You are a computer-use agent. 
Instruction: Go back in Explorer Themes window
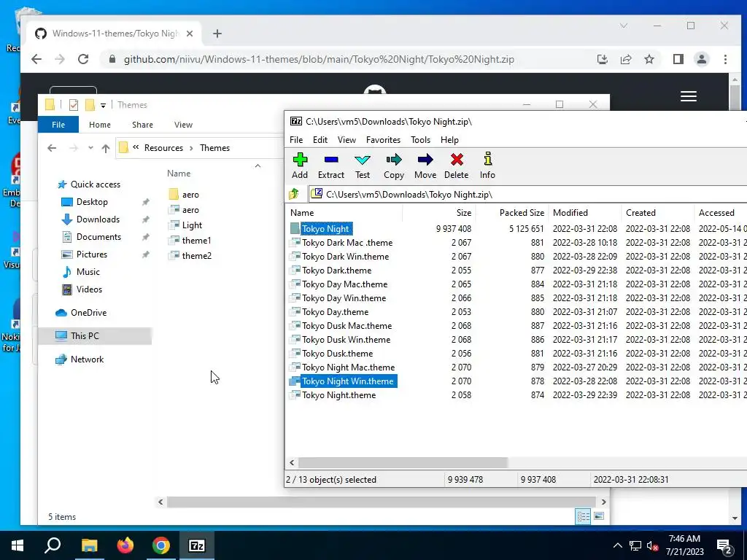click(x=52, y=148)
